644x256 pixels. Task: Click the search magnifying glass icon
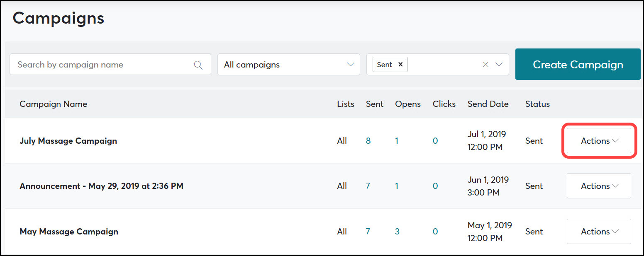198,64
